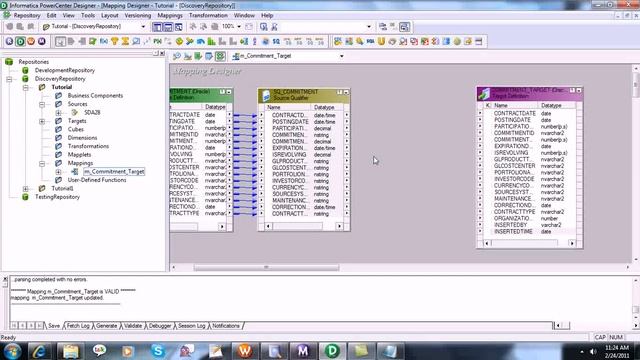640x360 pixels.
Task: Collapse the Sources node
Action: [x=42, y=104]
